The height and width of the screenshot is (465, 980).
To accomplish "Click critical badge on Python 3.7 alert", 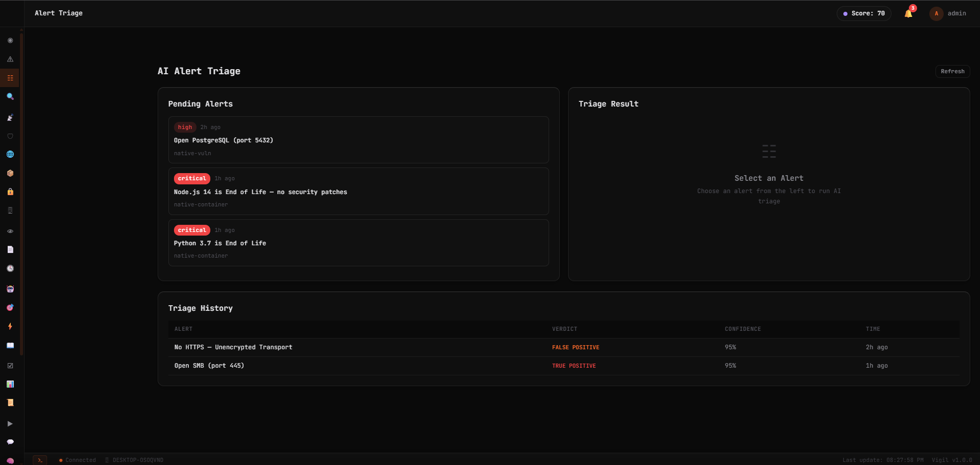I will click(192, 230).
